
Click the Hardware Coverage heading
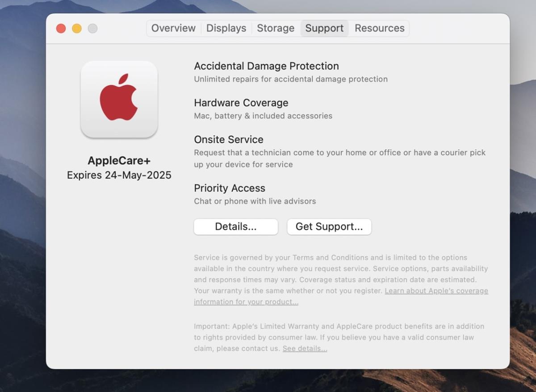(x=241, y=103)
